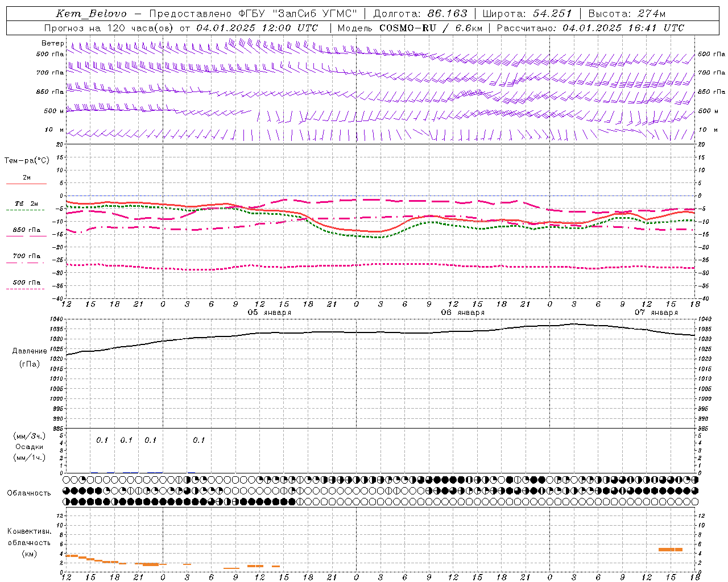This screenshot has height=582, width=728.
Task: Click the 850 гПа temperature legend entry
Action: tap(27, 230)
